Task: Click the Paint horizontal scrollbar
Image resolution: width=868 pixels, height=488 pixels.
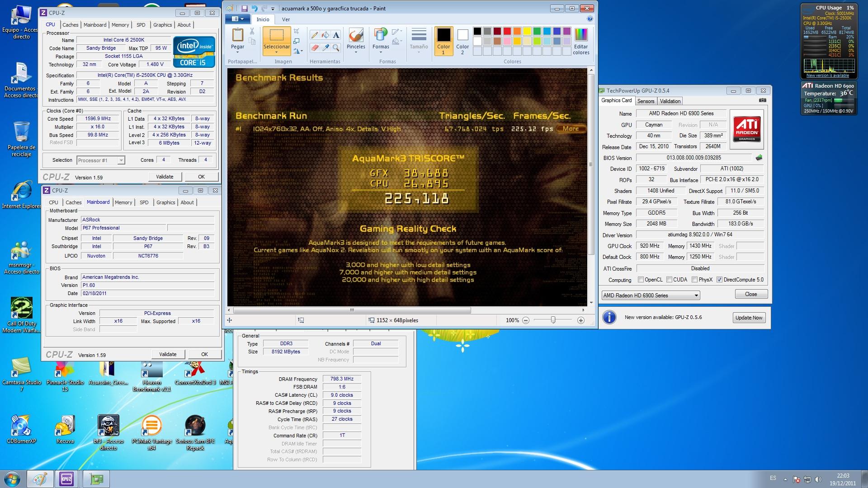Action: click(352, 310)
